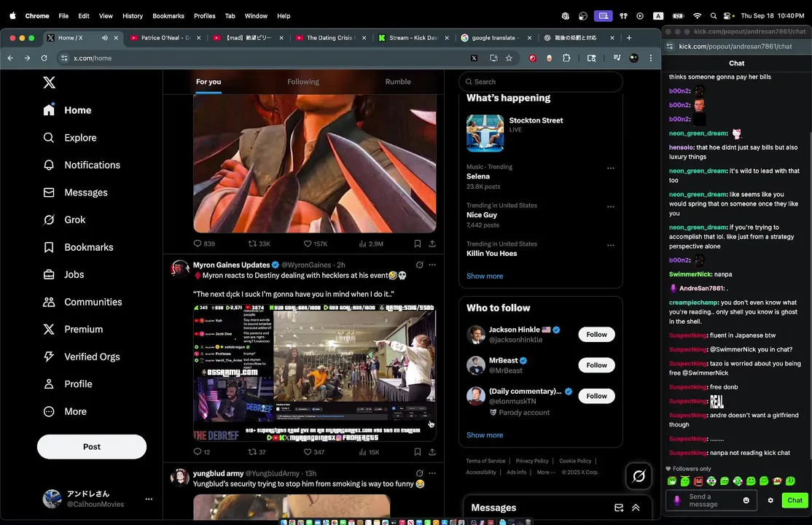
Task: Open the Jobs page
Action: point(63,274)
